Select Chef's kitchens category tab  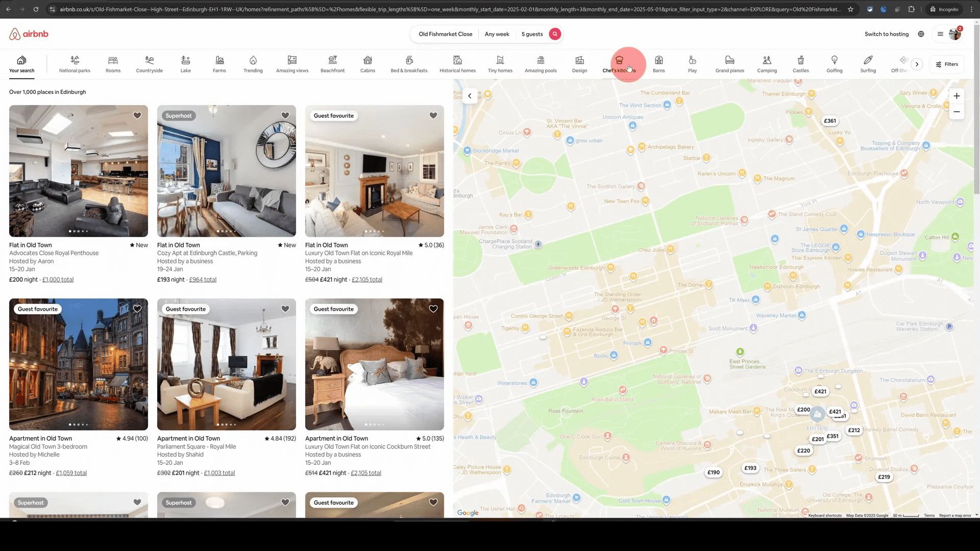[x=619, y=64]
